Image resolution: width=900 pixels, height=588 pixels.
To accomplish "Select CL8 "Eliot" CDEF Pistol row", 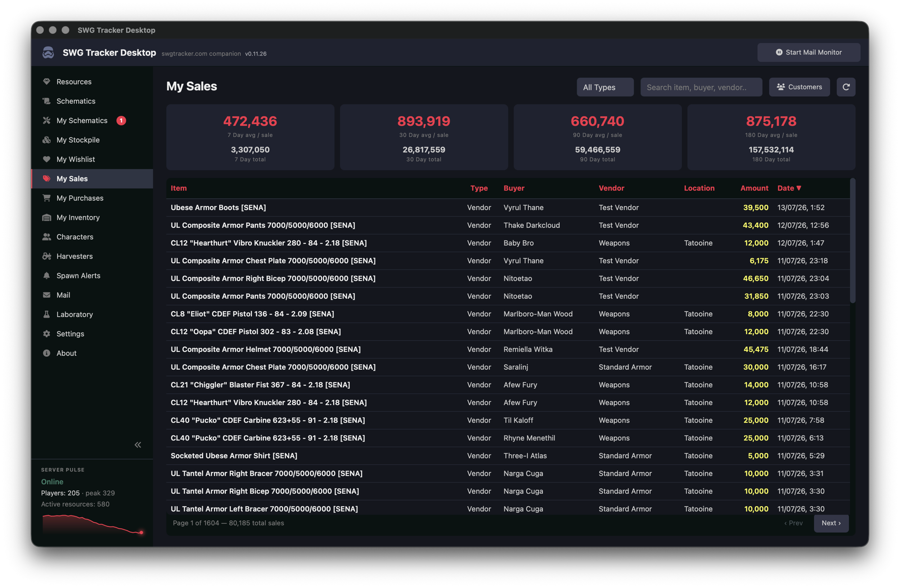I will 508,314.
